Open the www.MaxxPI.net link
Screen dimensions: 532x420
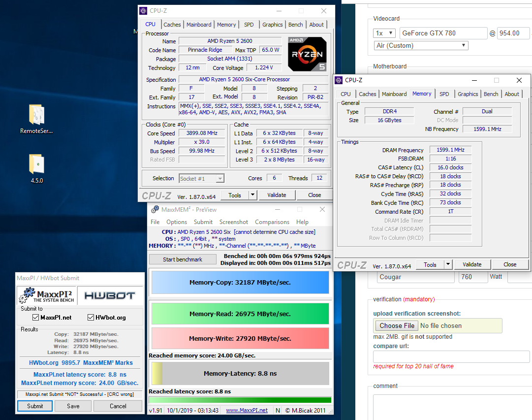click(247, 411)
